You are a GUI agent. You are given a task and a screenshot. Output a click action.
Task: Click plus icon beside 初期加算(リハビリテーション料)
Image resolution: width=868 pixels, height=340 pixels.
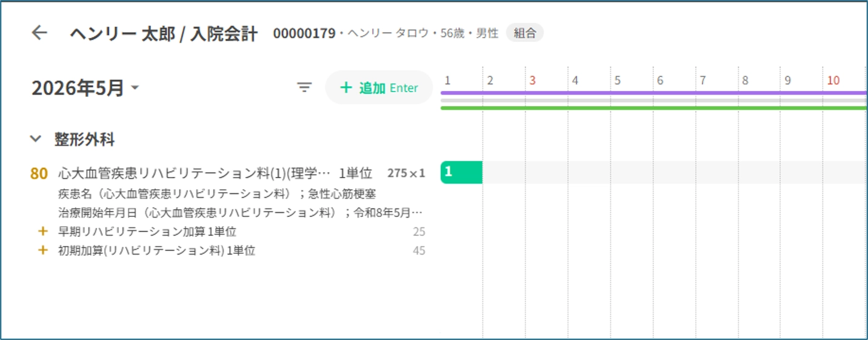42,250
